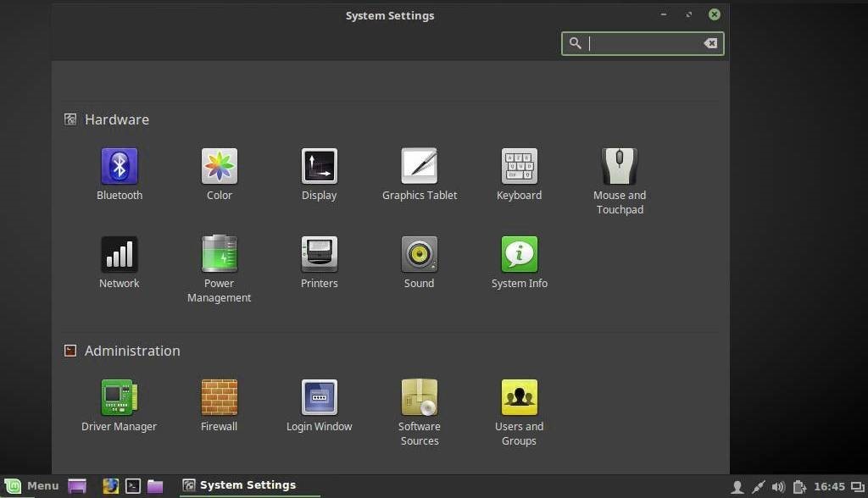
Task: Open Display settings
Action: [319, 174]
